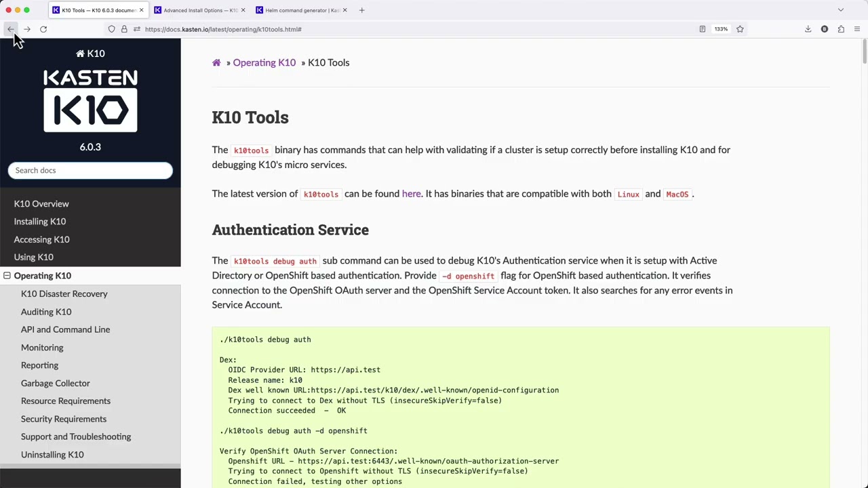Toggle reader view icon
Screen dimensions: 868x488
(703, 29)
